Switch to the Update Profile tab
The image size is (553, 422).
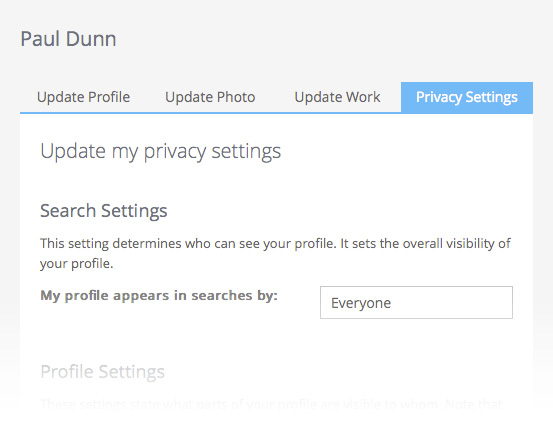83,97
